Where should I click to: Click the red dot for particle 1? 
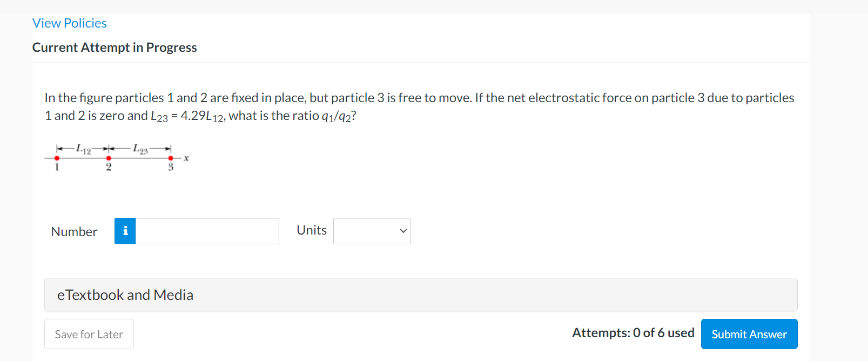[57, 158]
